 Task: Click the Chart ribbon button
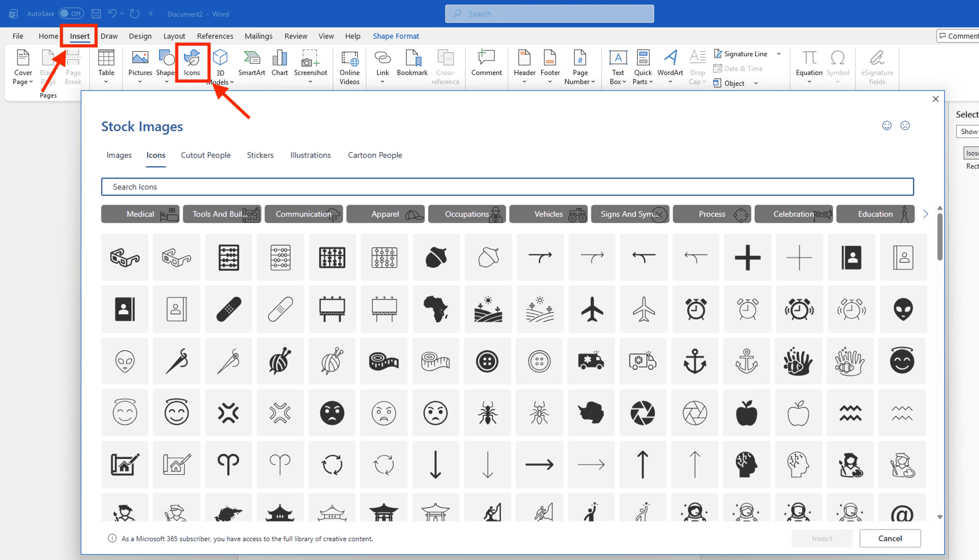pyautogui.click(x=279, y=62)
